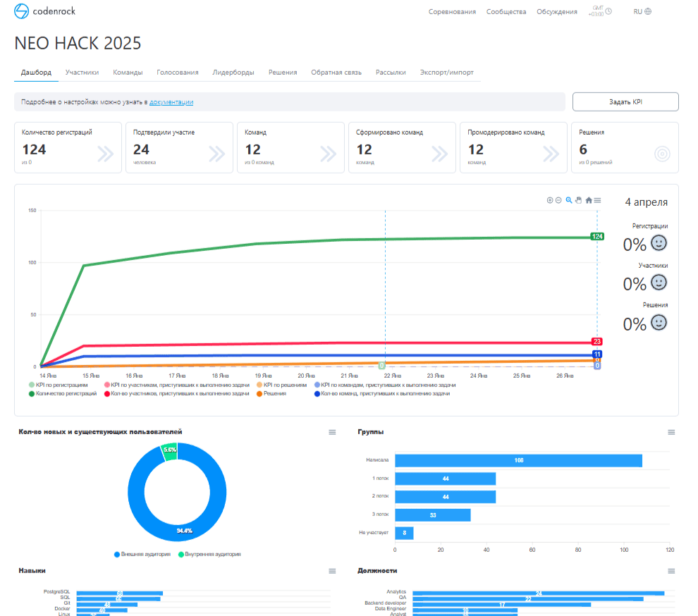The height and width of the screenshot is (616, 698).
Task: Activate the selection zoom magnifier tool
Action: pyautogui.click(x=569, y=200)
